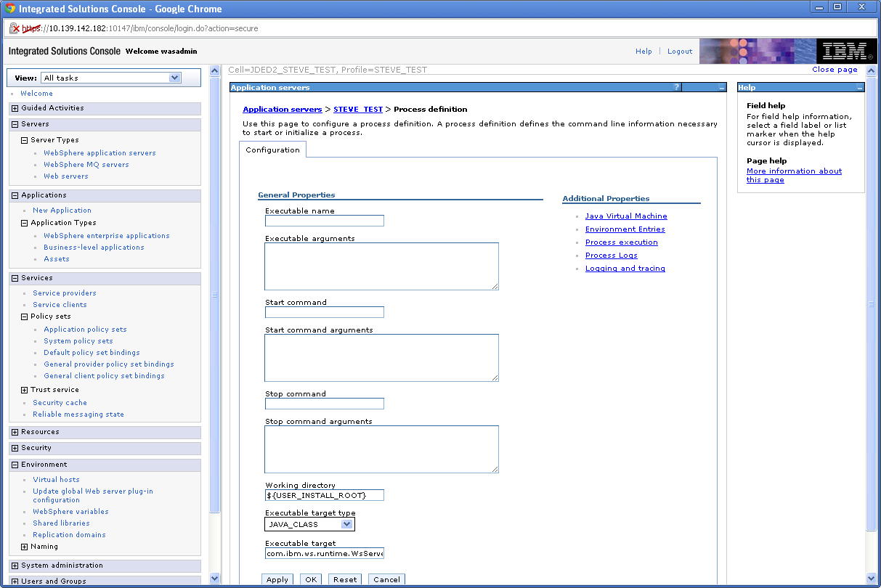This screenshot has width=881, height=588.
Task: Open System policy sets link
Action: coord(78,341)
